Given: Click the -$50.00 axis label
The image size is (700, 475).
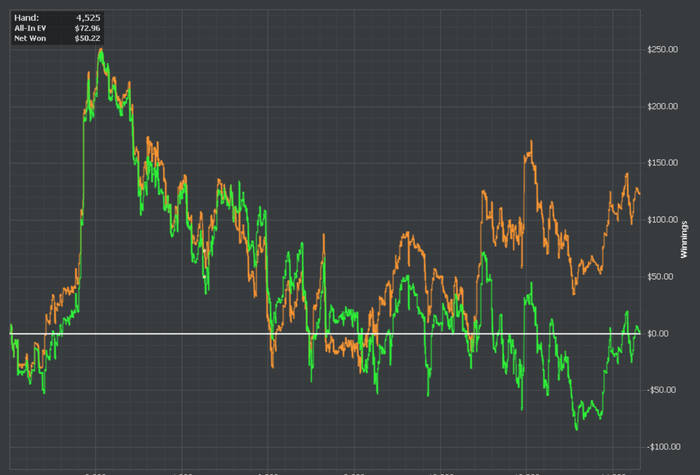Looking at the screenshot, I should tap(661, 390).
